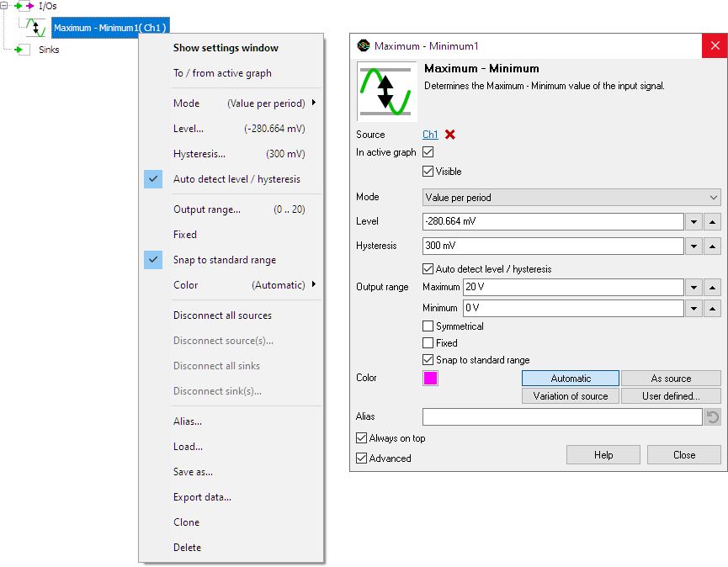Image resolution: width=728 pixels, height=567 pixels.
Task: Click the Alias text field
Action: 562,417
